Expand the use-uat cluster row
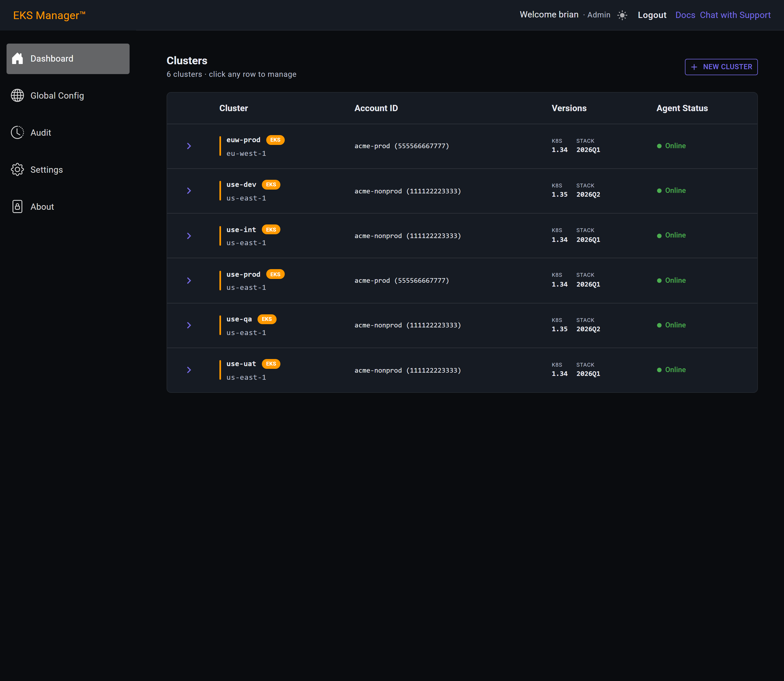The width and height of the screenshot is (784, 681). pyautogui.click(x=189, y=370)
